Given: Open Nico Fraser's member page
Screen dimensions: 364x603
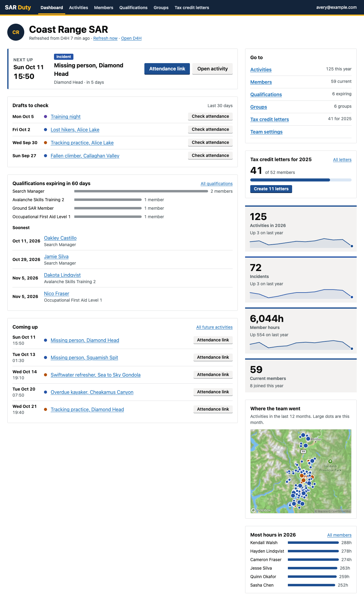Looking at the screenshot, I should click(57, 293).
